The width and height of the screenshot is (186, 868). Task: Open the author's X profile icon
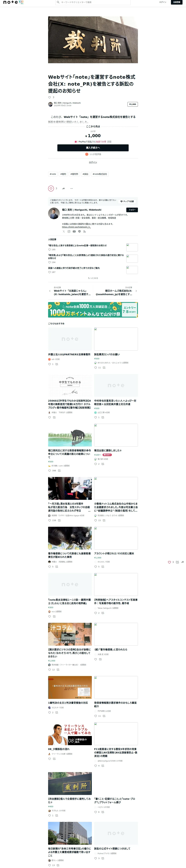(x=63, y=231)
